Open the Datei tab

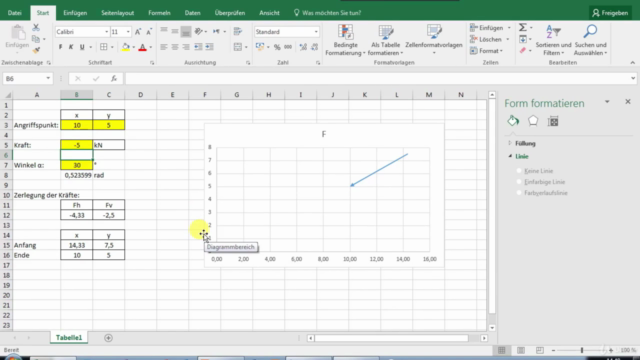15,13
